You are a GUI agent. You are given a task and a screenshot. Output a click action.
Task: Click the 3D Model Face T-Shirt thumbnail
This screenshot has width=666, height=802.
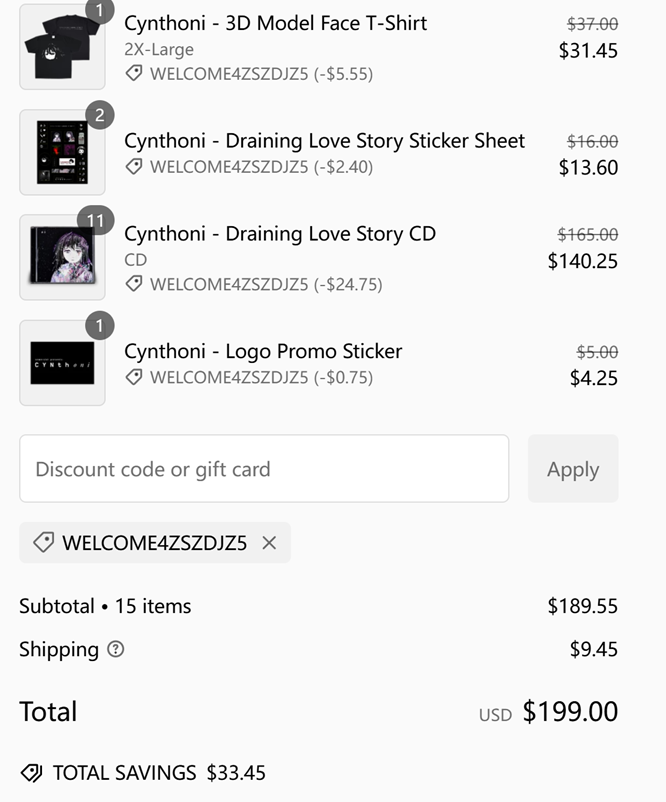(x=62, y=47)
